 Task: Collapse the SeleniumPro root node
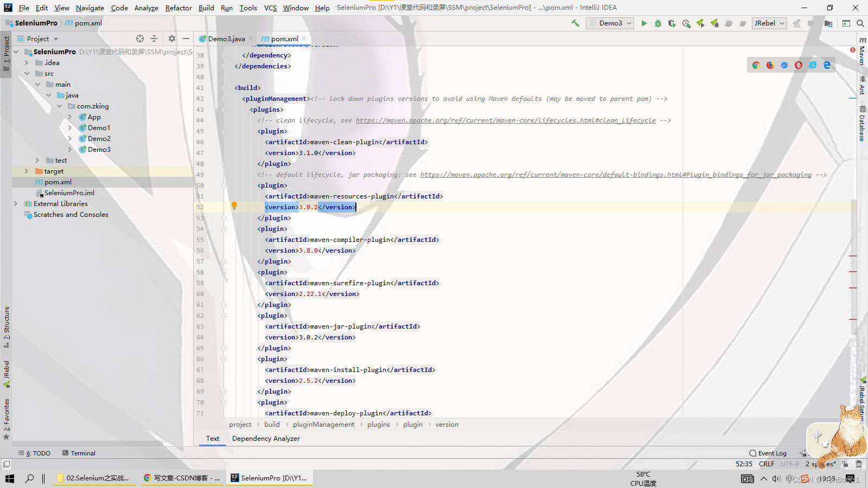[16, 52]
